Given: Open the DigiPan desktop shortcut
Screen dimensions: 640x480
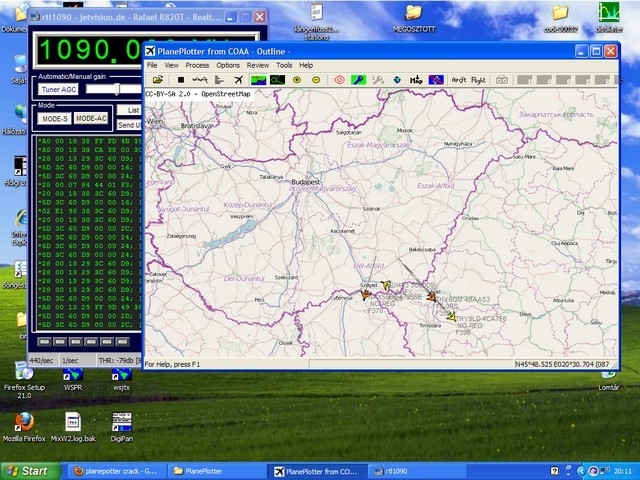Looking at the screenshot, I should [122, 427].
